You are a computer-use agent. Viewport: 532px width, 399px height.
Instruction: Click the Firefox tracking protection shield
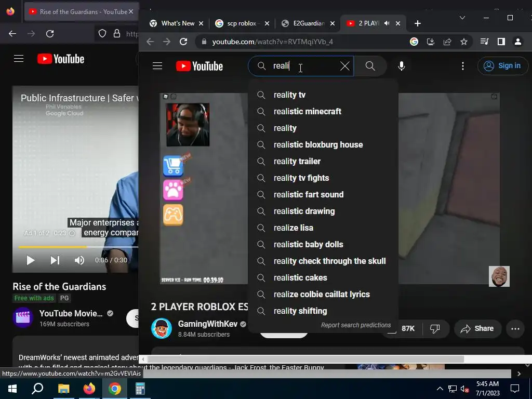102,34
